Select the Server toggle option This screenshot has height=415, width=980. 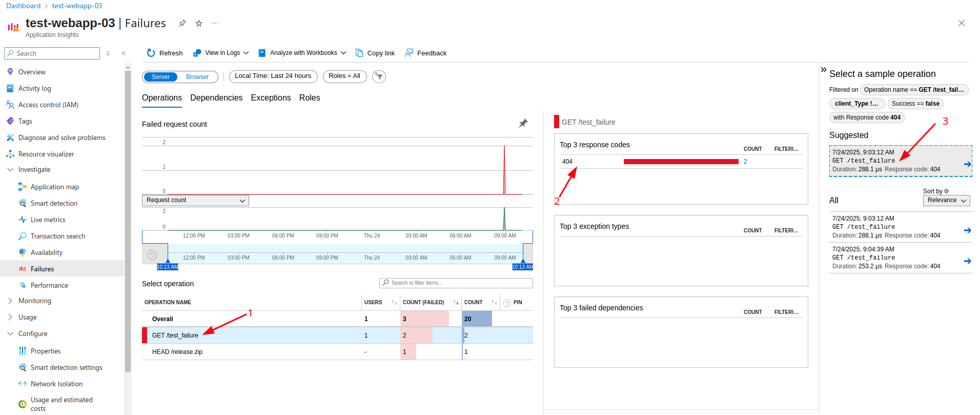pyautogui.click(x=160, y=77)
